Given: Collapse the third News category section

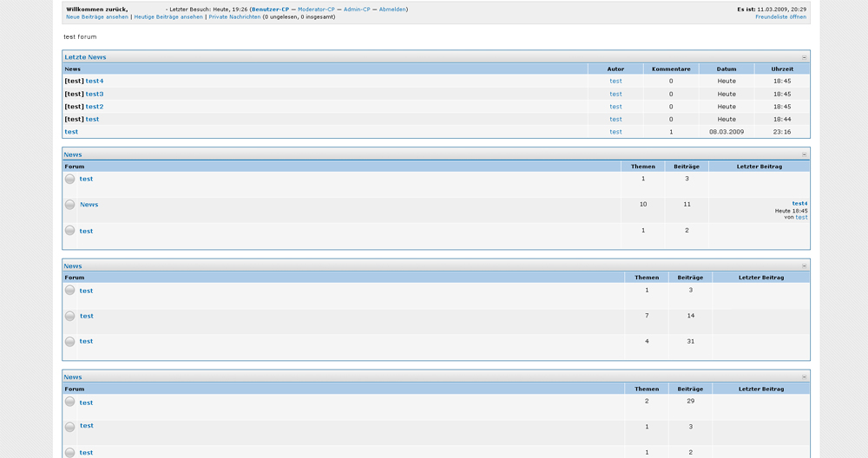Looking at the screenshot, I should [x=804, y=377].
